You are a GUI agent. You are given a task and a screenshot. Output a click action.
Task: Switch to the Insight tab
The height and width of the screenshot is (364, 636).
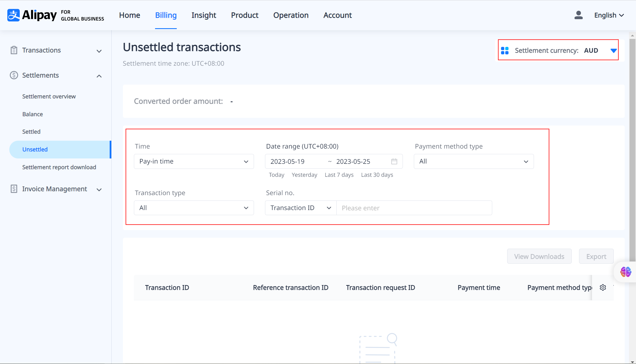tap(204, 15)
